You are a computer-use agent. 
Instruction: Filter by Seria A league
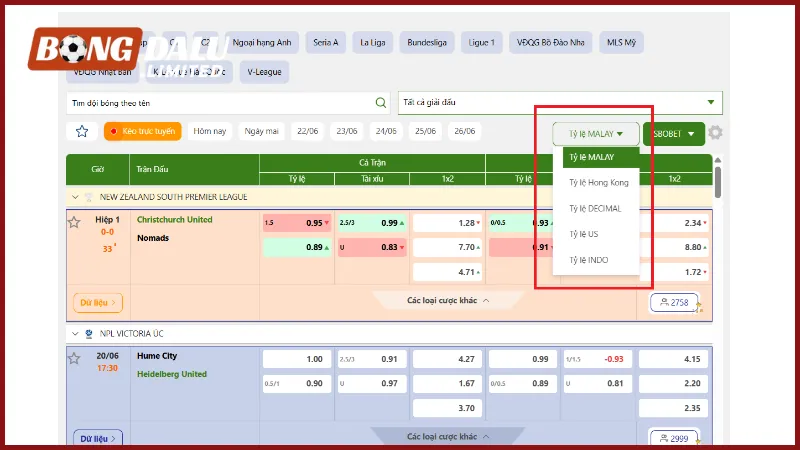click(x=326, y=42)
